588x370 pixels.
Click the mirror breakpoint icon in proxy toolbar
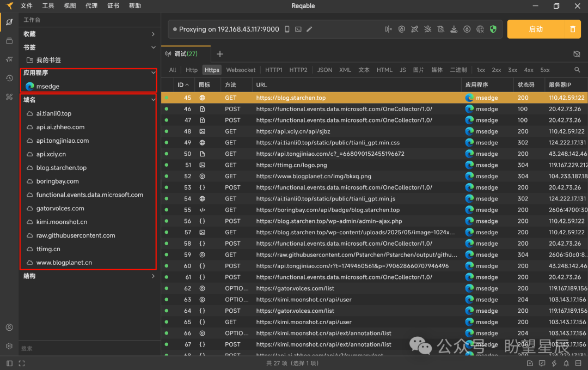pyautogui.click(x=389, y=29)
